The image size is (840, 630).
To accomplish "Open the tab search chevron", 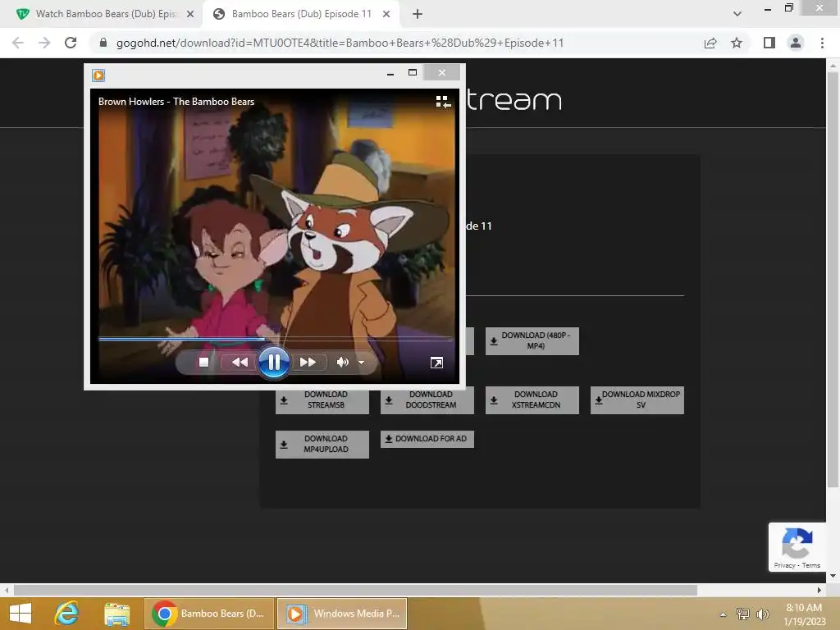I will tap(737, 15).
